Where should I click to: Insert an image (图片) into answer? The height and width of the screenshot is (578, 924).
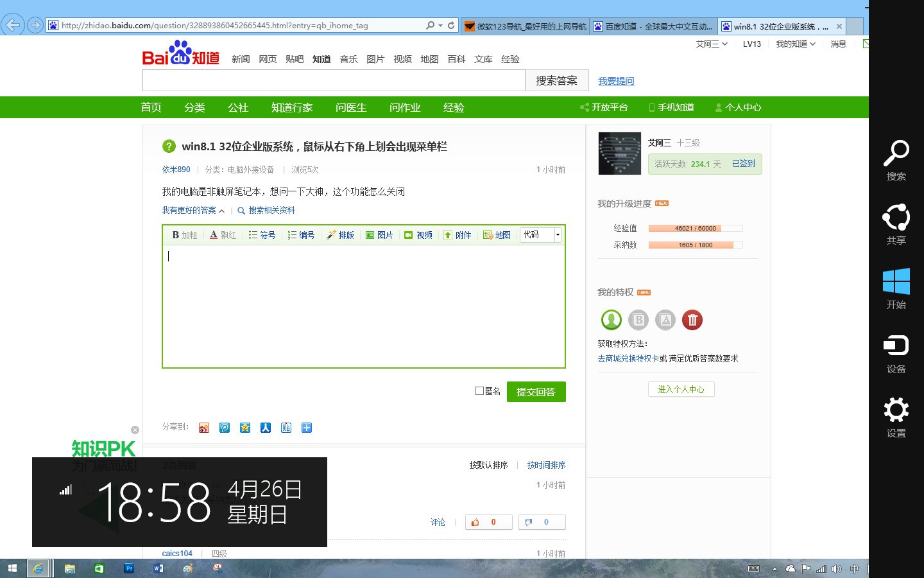(x=379, y=235)
